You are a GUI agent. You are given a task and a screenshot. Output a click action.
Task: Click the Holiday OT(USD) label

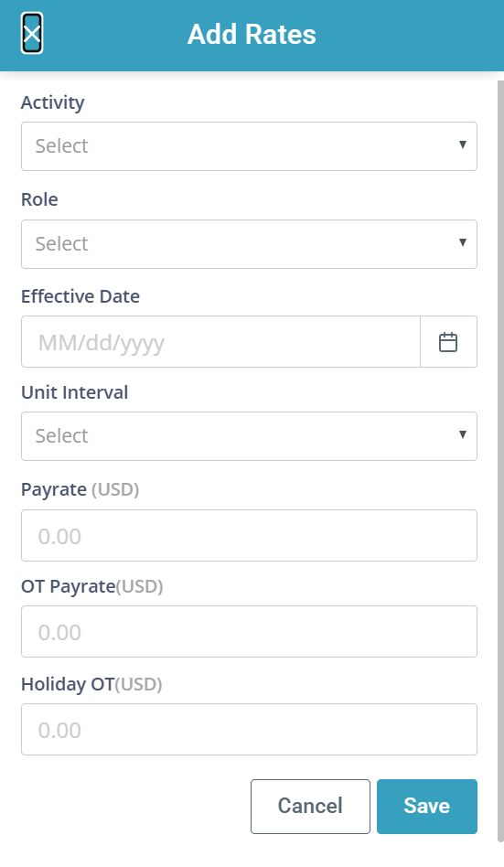click(91, 684)
